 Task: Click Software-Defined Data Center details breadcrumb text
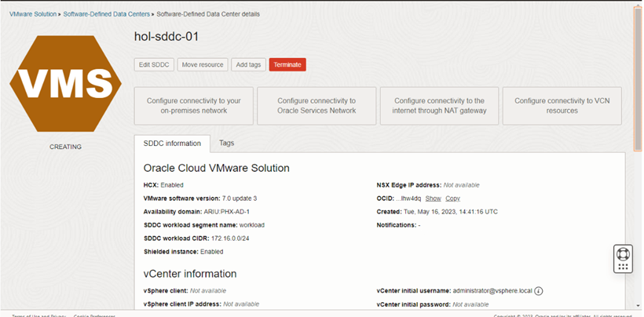pos(208,14)
